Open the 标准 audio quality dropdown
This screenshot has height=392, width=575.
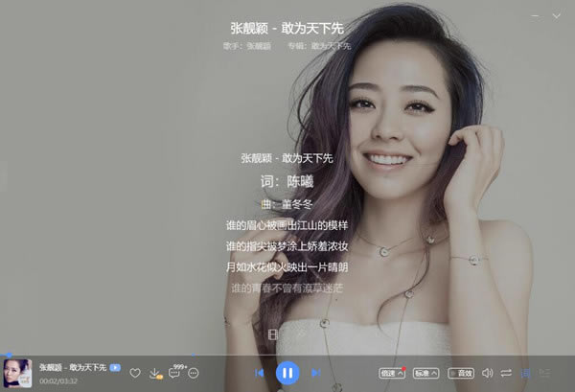pos(425,373)
